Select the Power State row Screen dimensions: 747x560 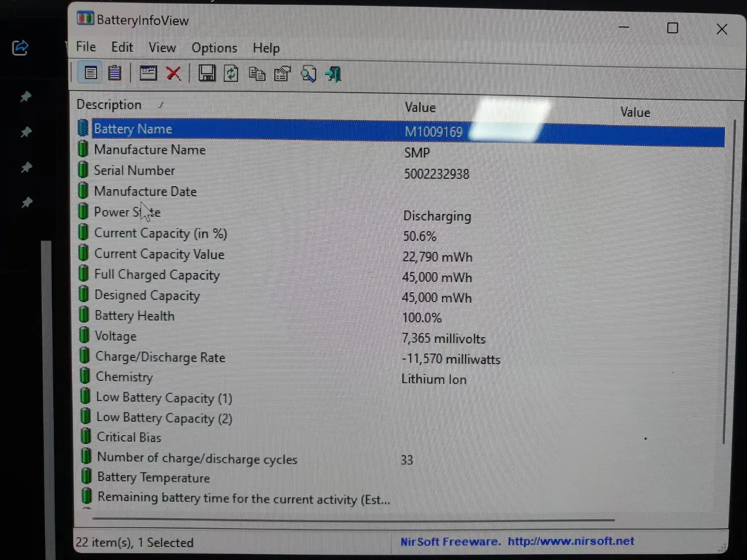(401, 214)
